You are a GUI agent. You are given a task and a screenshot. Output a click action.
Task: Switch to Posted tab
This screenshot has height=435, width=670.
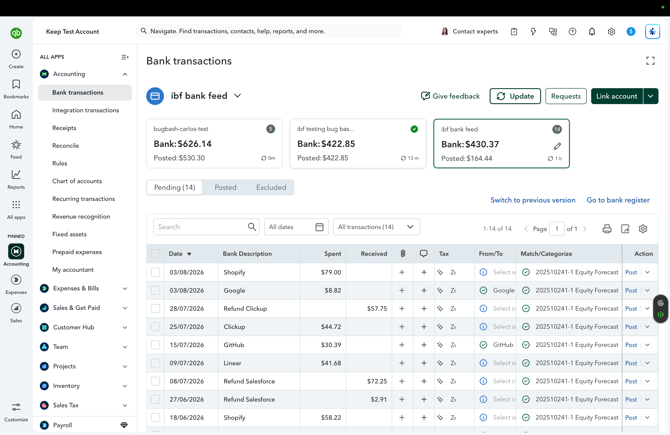(x=225, y=188)
